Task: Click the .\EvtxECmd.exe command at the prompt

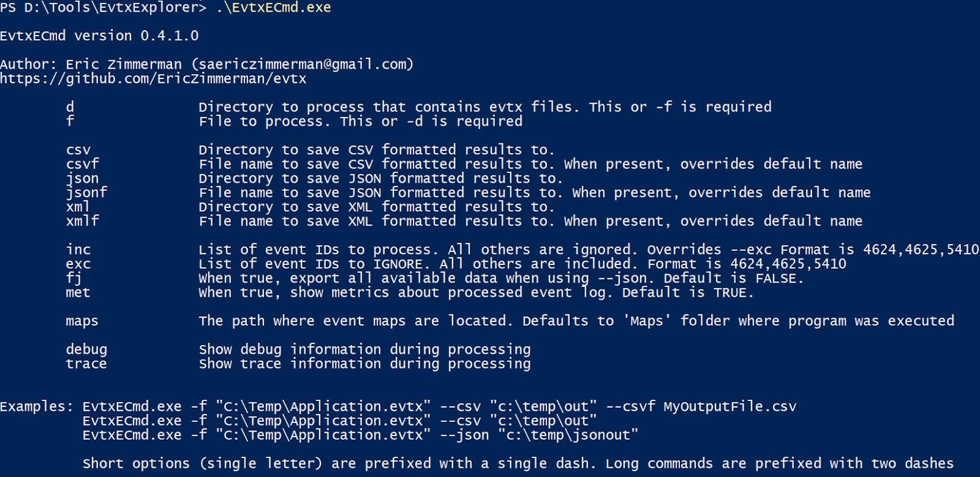Action: [274, 8]
